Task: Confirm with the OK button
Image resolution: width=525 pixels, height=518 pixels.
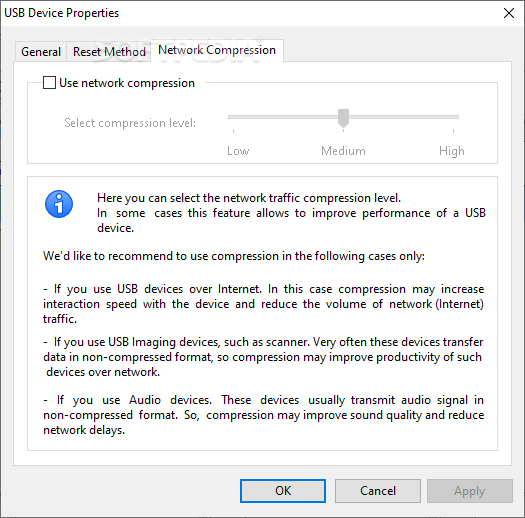Action: (283, 491)
